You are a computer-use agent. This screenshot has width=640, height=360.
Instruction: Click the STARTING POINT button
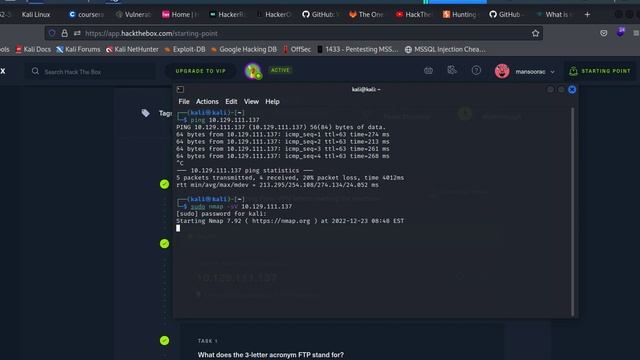600,71
